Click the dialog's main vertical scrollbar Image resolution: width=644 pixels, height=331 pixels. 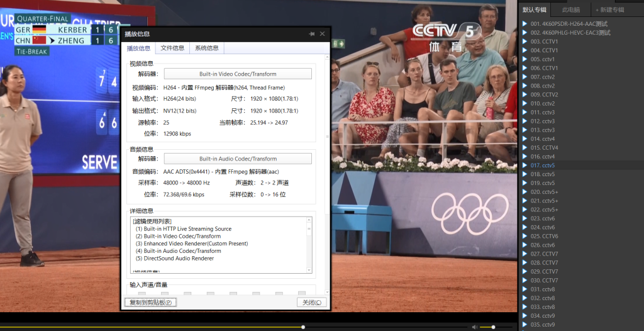click(327, 175)
